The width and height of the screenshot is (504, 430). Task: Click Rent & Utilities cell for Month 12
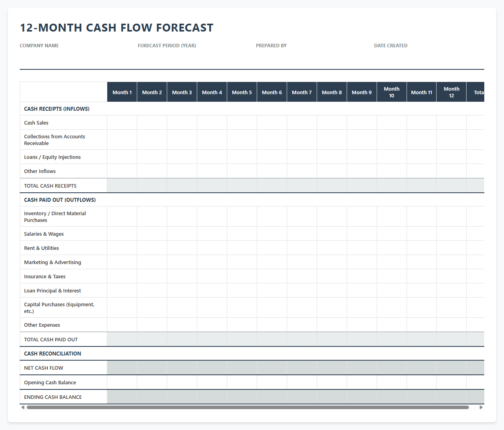[x=452, y=248]
